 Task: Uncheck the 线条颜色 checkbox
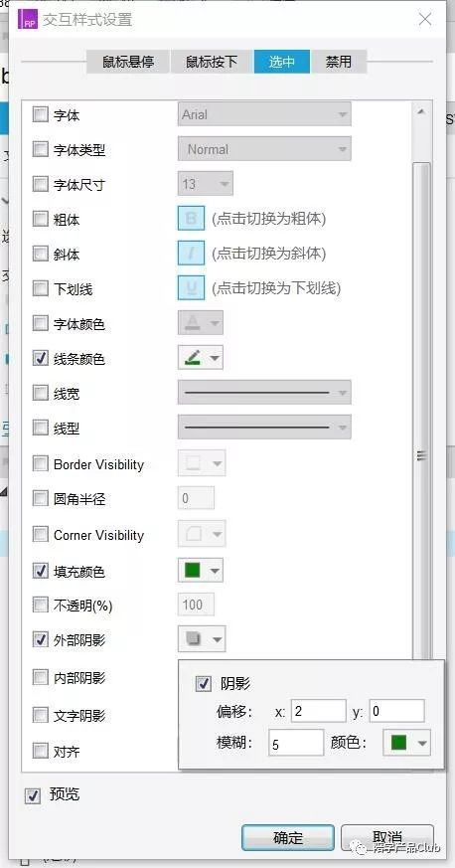click(x=41, y=358)
